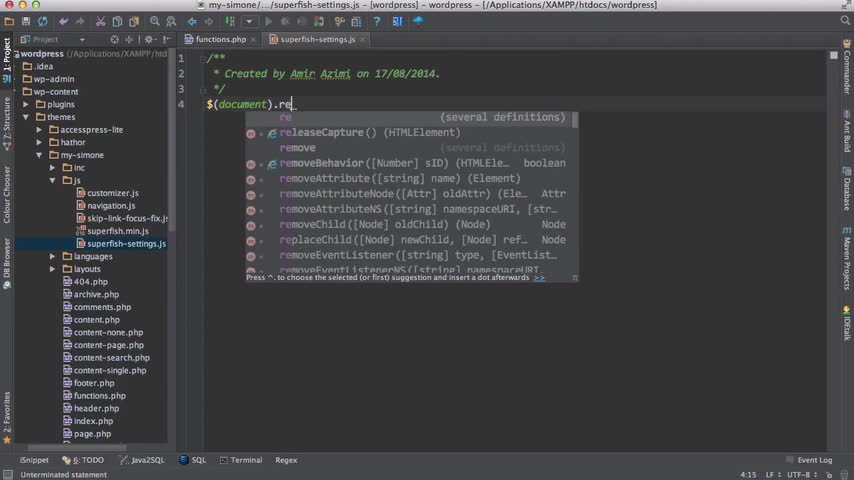Open Java2SQL tool window
This screenshot has height=480, width=854.
pos(142,460)
